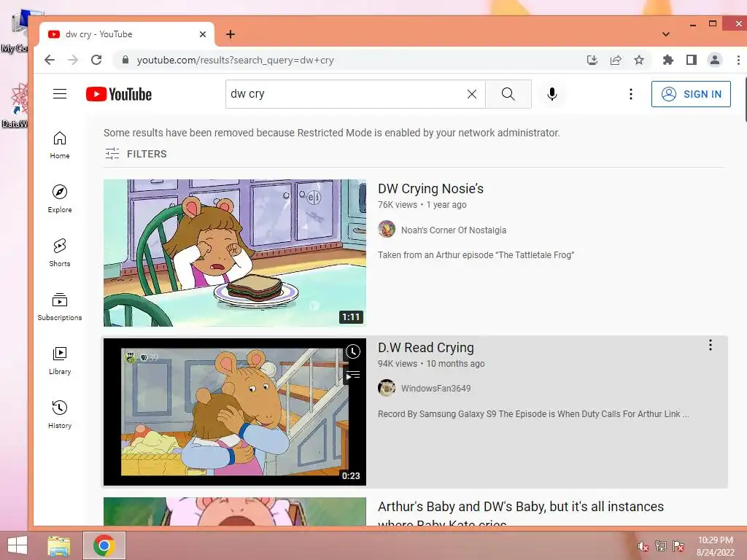Click the browser Forward arrow
Viewport: 747px width, 560px height.
click(x=73, y=60)
